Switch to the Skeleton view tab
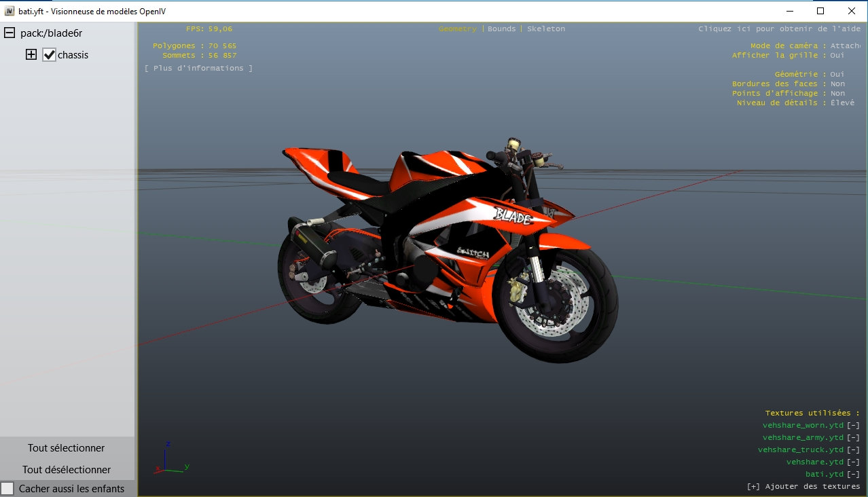The height and width of the screenshot is (497, 868). (545, 29)
